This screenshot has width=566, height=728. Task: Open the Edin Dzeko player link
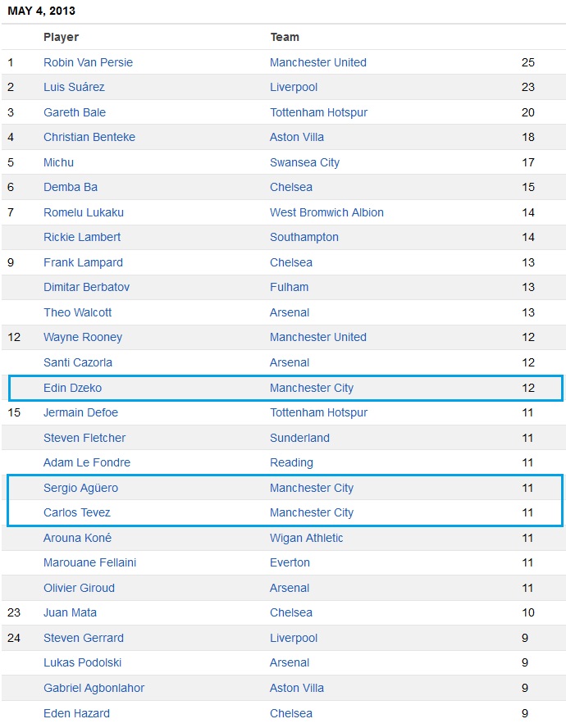[x=72, y=388]
